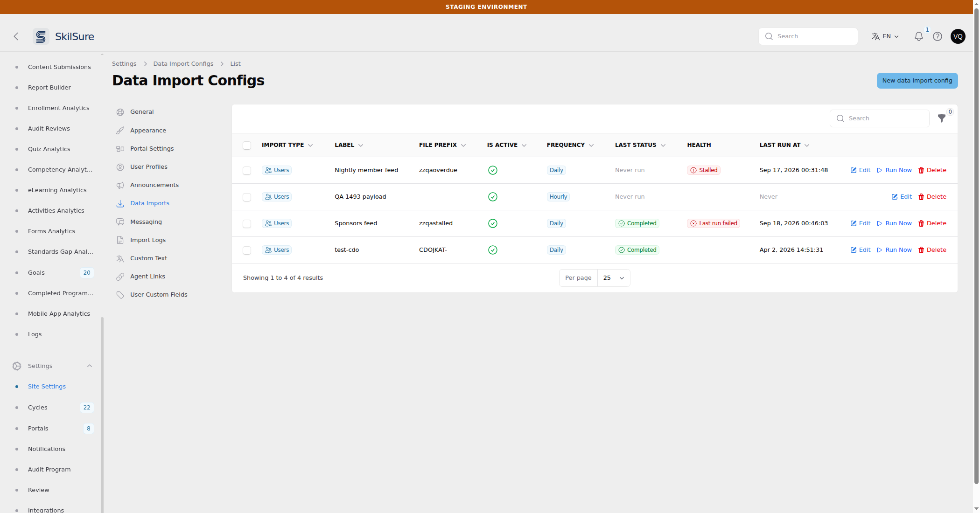
Task: Check the test-cdo row checkbox
Action: pyautogui.click(x=247, y=250)
